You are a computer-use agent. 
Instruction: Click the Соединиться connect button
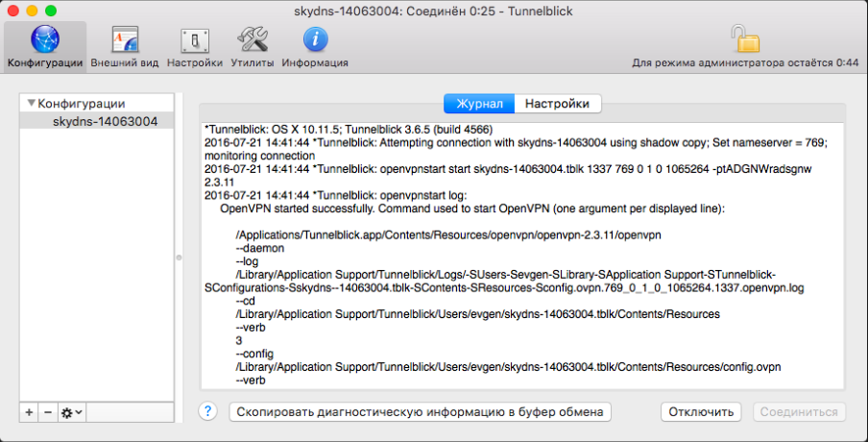pyautogui.click(x=799, y=411)
